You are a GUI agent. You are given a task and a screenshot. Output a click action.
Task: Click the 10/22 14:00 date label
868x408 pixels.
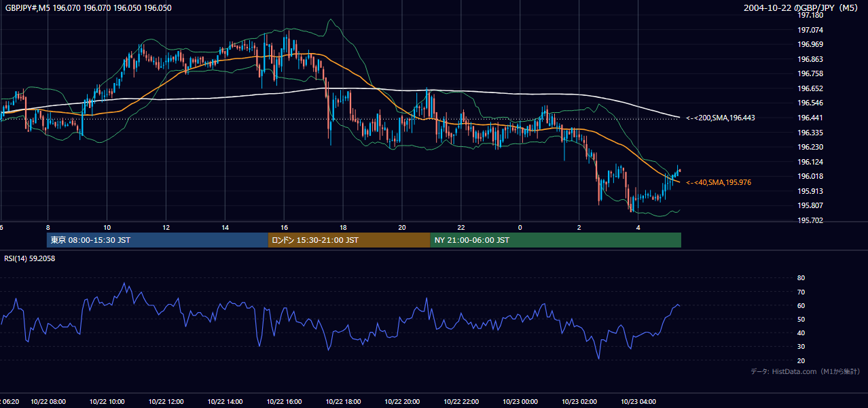(x=225, y=401)
